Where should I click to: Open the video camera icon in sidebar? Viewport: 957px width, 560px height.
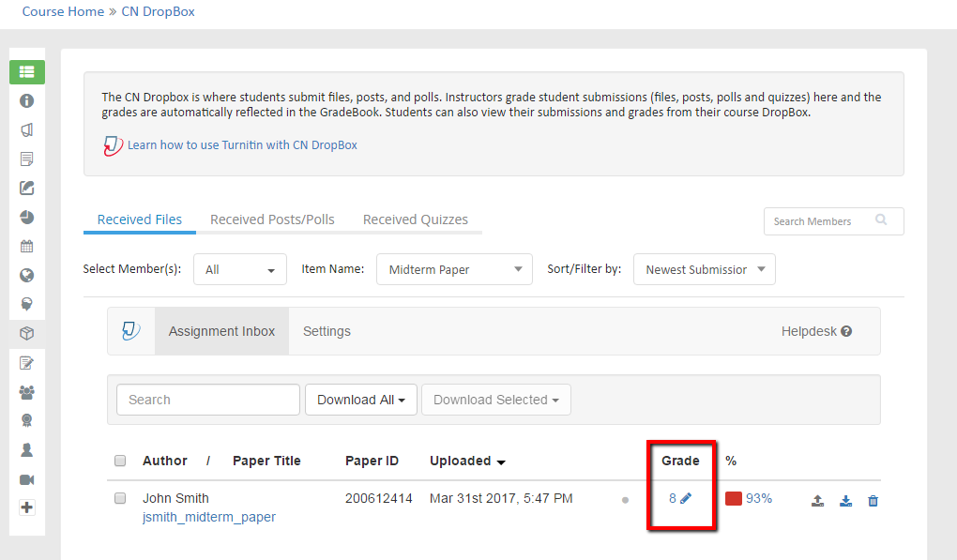point(27,479)
